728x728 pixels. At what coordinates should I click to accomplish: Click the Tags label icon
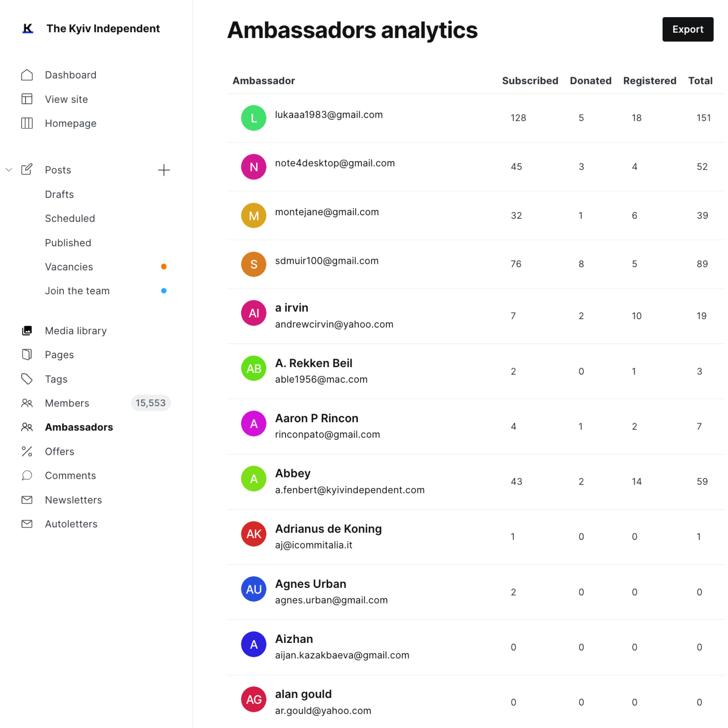pyautogui.click(x=27, y=379)
